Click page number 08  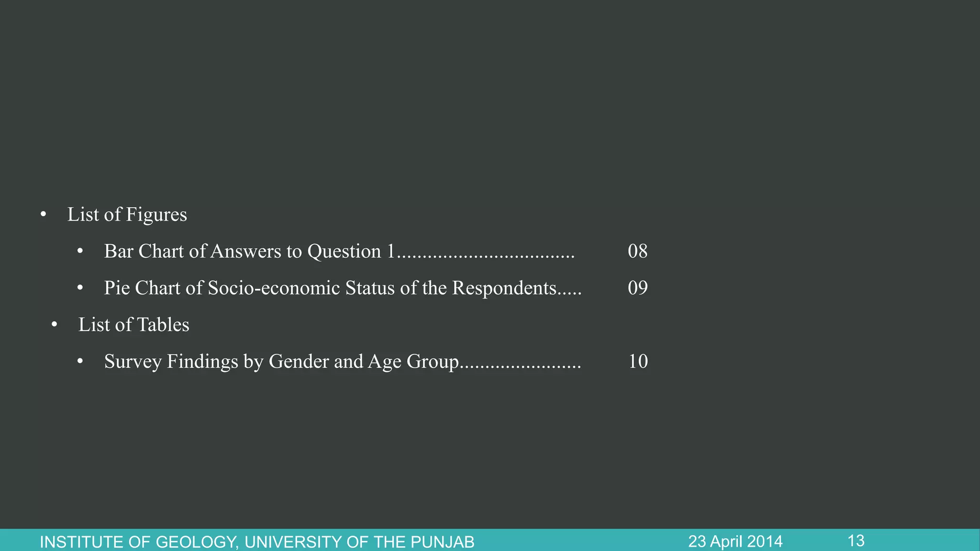click(x=637, y=251)
